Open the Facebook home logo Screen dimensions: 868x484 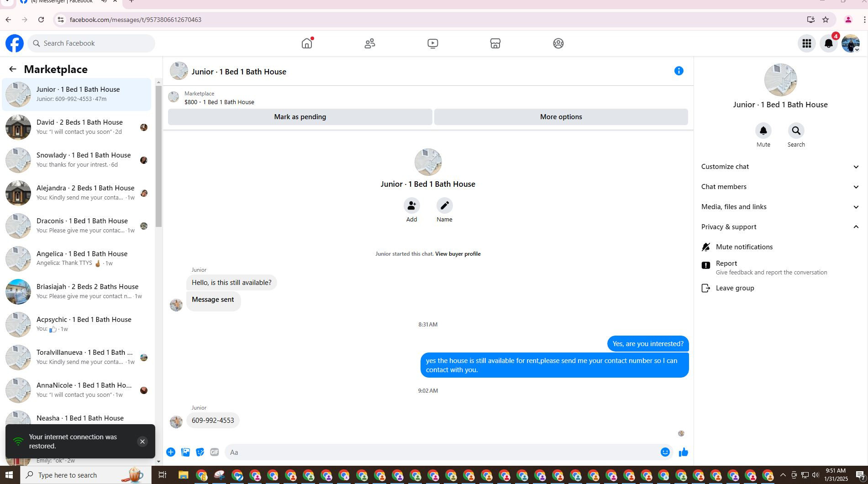(x=15, y=43)
